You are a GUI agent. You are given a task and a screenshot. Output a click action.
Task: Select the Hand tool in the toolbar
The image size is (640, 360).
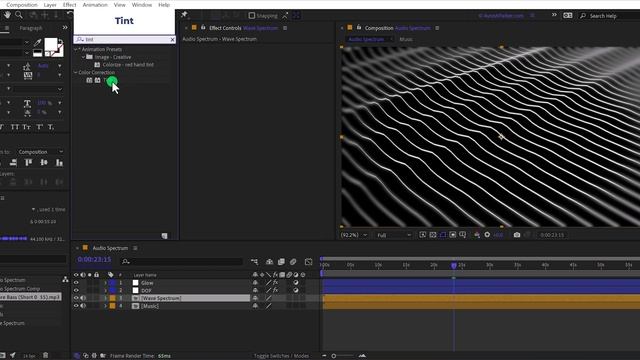(x=7, y=15)
